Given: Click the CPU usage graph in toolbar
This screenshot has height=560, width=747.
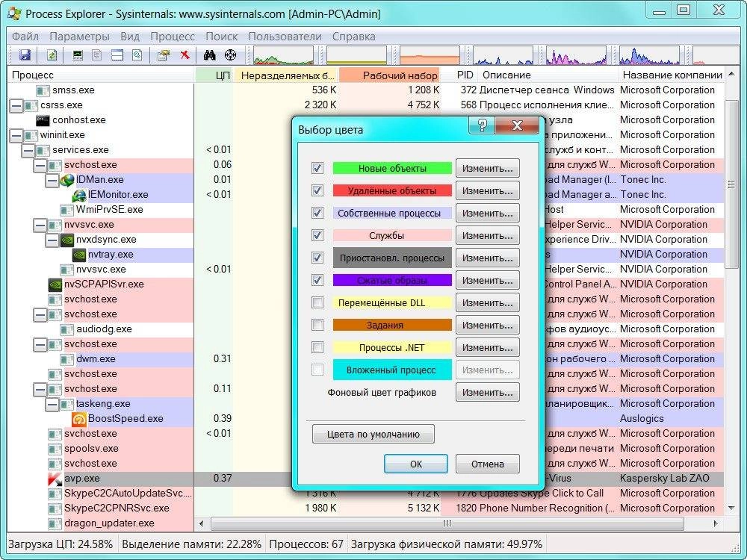Looking at the screenshot, I should (283, 55).
